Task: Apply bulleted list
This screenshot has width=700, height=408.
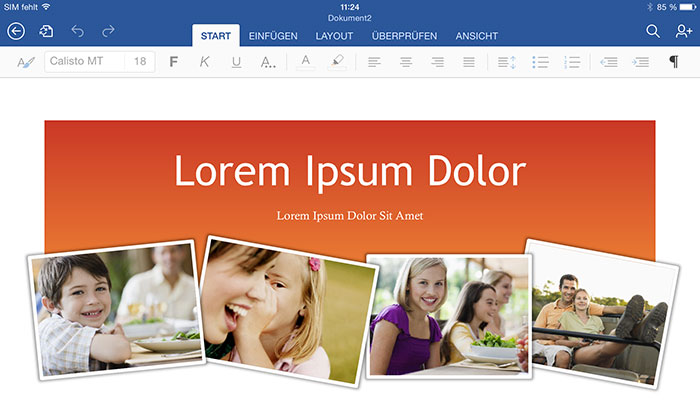Action: coord(540,62)
